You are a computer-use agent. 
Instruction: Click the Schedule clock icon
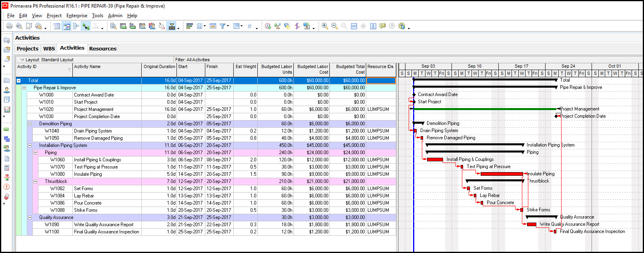click(x=268, y=26)
